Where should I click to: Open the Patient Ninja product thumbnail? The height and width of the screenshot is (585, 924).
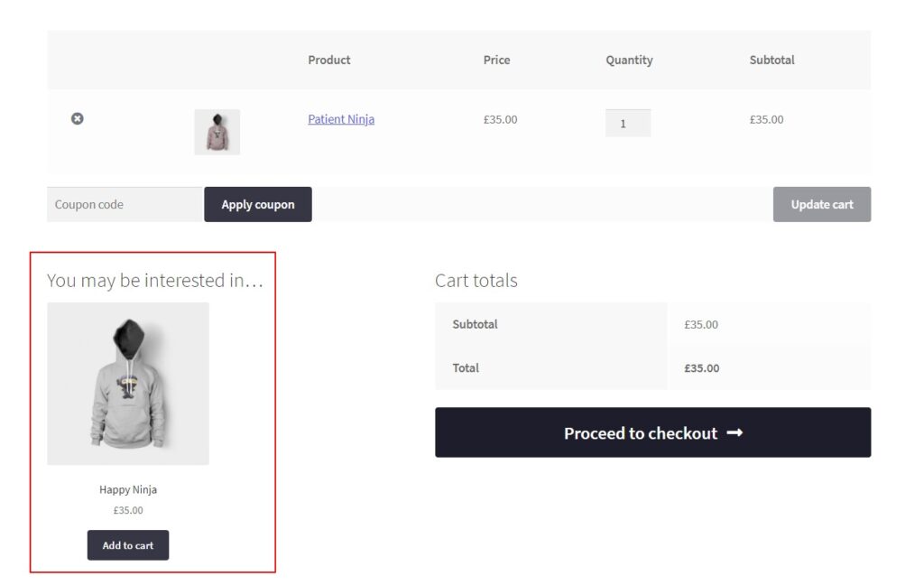click(217, 132)
